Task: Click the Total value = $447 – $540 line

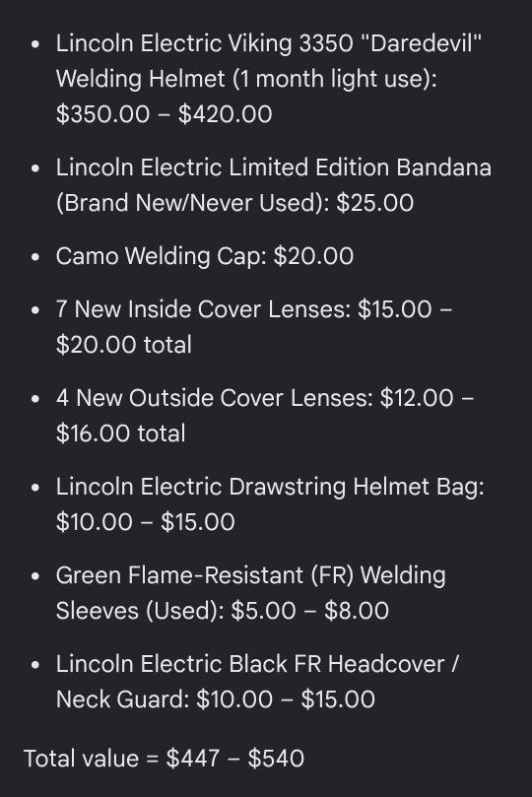Action: (165, 759)
